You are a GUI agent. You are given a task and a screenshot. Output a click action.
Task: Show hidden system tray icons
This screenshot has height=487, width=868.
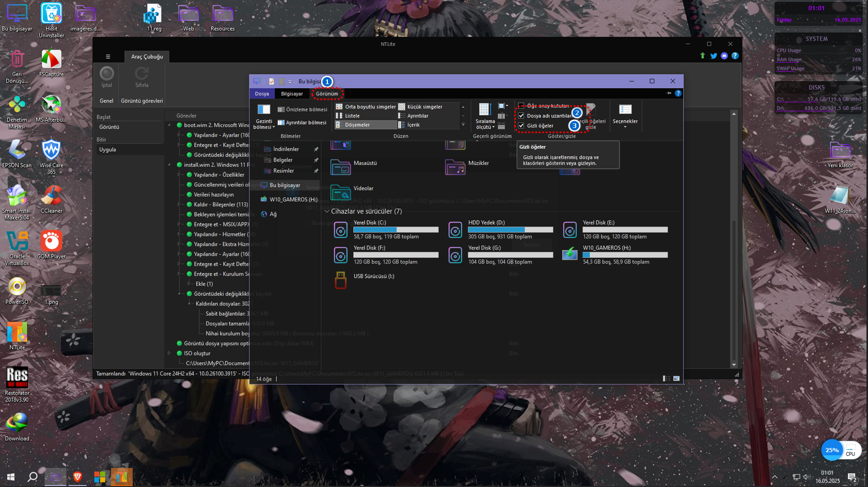pyautogui.click(x=775, y=477)
